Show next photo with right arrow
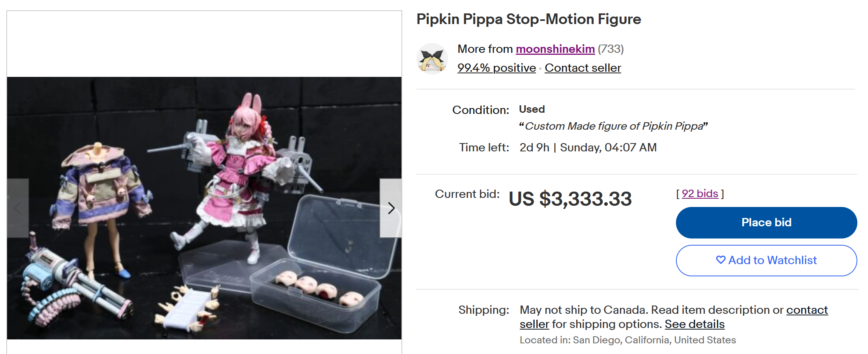 pyautogui.click(x=391, y=208)
